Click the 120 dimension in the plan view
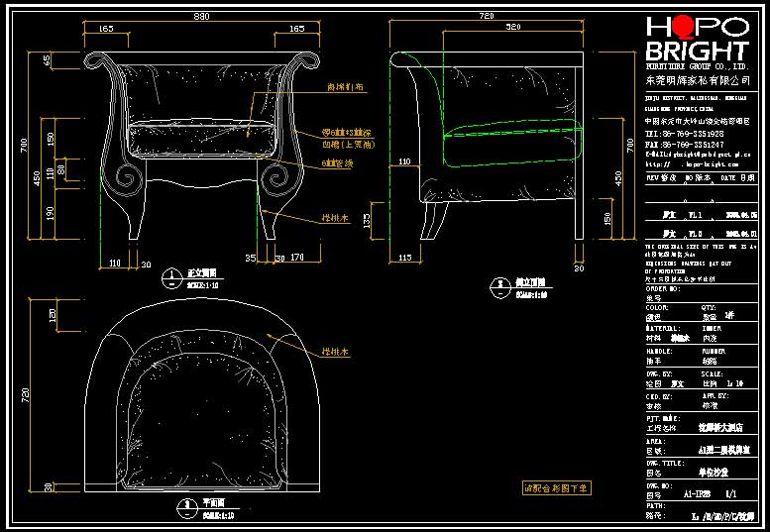This screenshot has width=770, height=532. click(x=53, y=315)
